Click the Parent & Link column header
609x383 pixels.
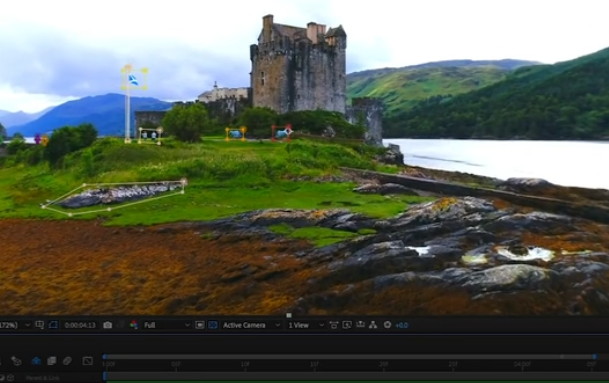[42, 378]
